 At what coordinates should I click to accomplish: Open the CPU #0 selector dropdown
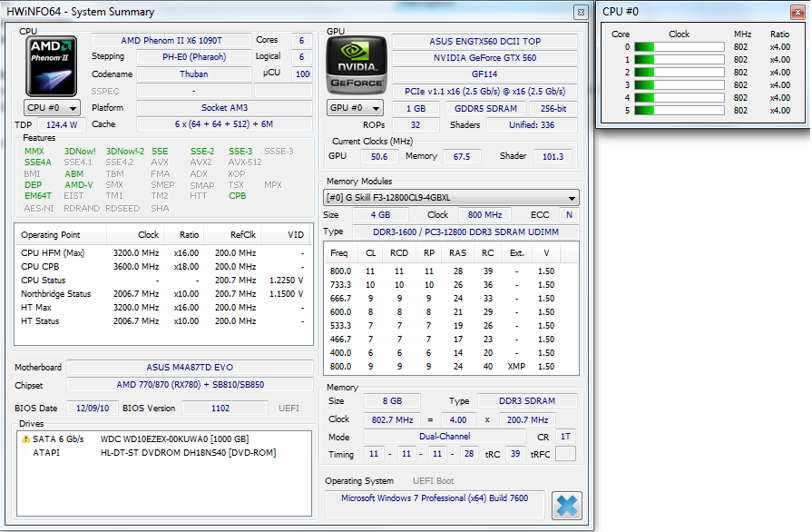52,108
